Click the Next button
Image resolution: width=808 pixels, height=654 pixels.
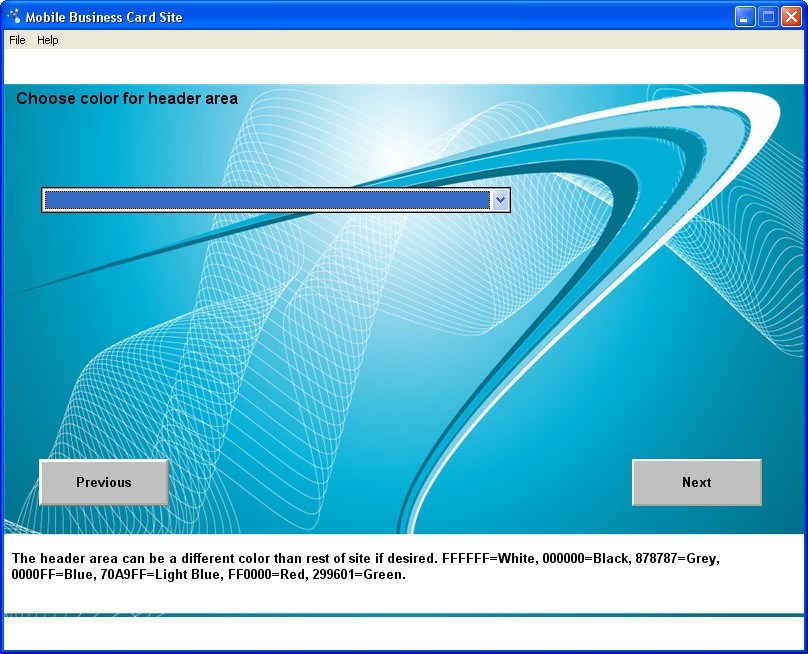(x=696, y=482)
